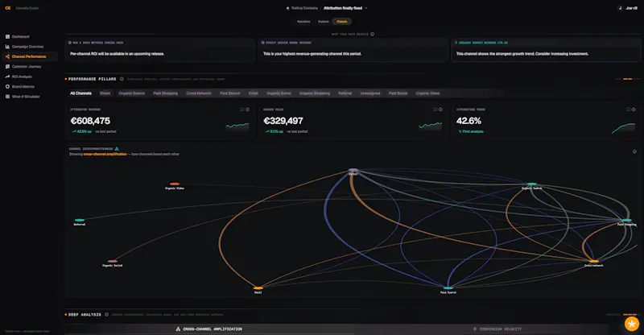
Task: Select the Email channel tab
Action: click(x=254, y=93)
